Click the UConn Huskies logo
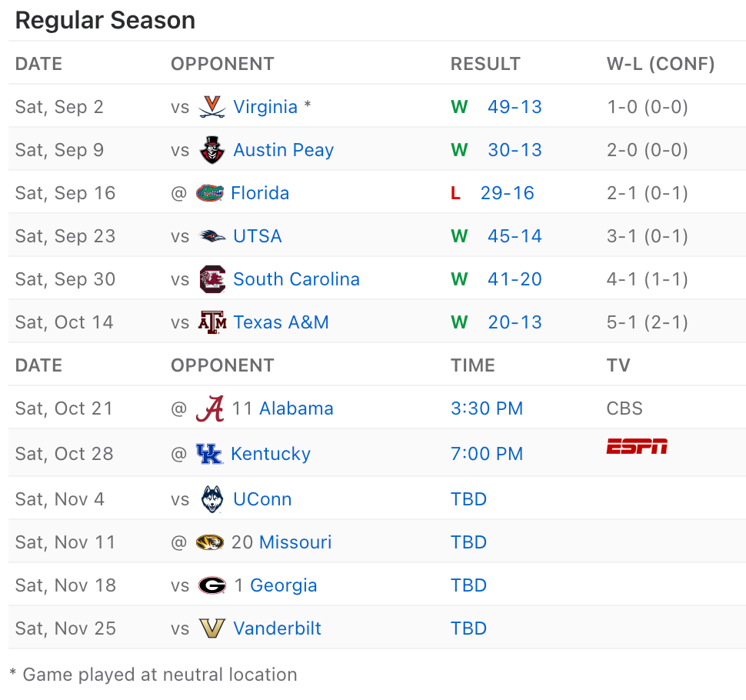The width and height of the screenshot is (746, 700). pos(211,498)
